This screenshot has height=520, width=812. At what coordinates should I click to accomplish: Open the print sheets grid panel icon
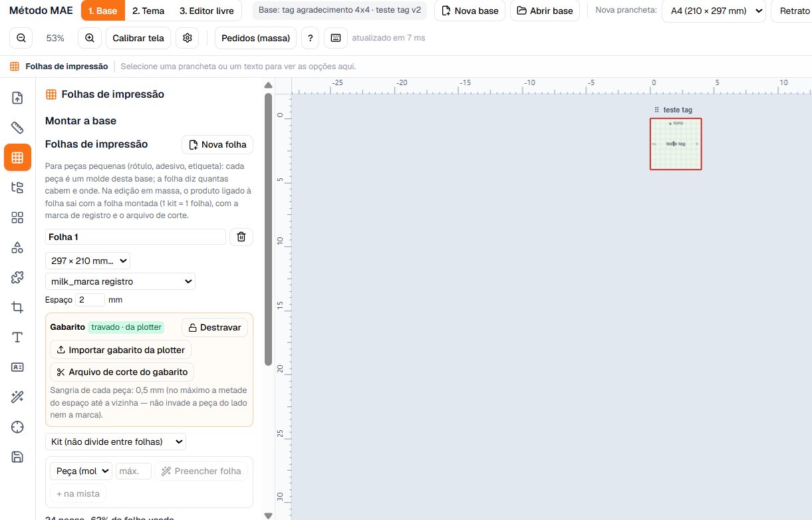[x=18, y=158]
